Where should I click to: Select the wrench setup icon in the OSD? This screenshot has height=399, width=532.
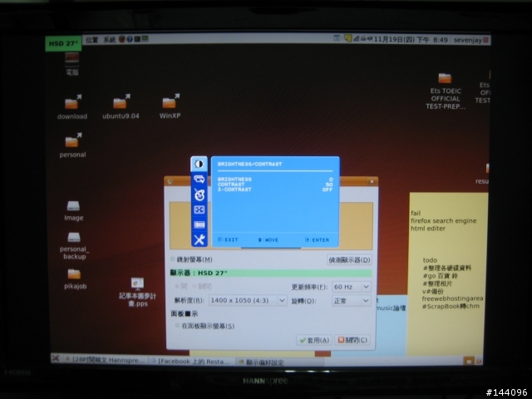pos(199,239)
